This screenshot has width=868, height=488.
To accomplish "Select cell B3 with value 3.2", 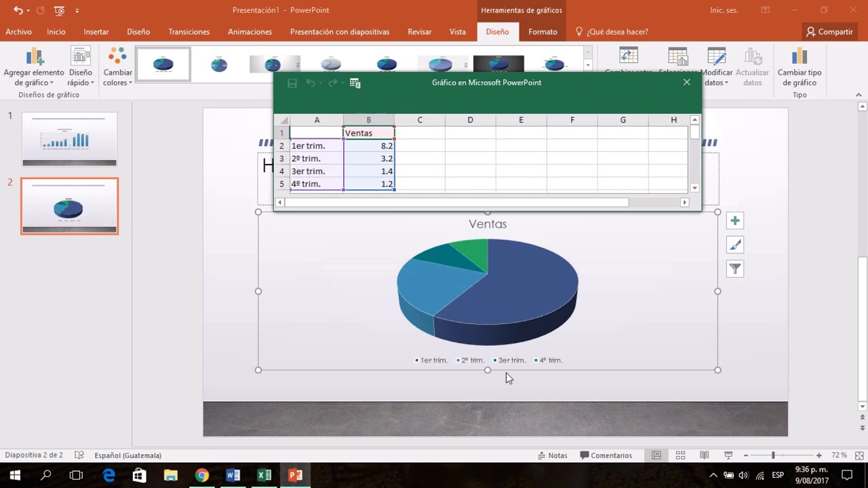I will click(x=369, y=159).
